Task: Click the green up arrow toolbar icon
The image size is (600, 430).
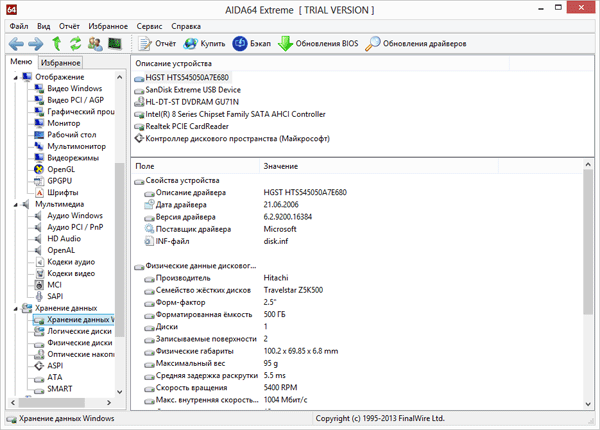Action: [x=57, y=44]
